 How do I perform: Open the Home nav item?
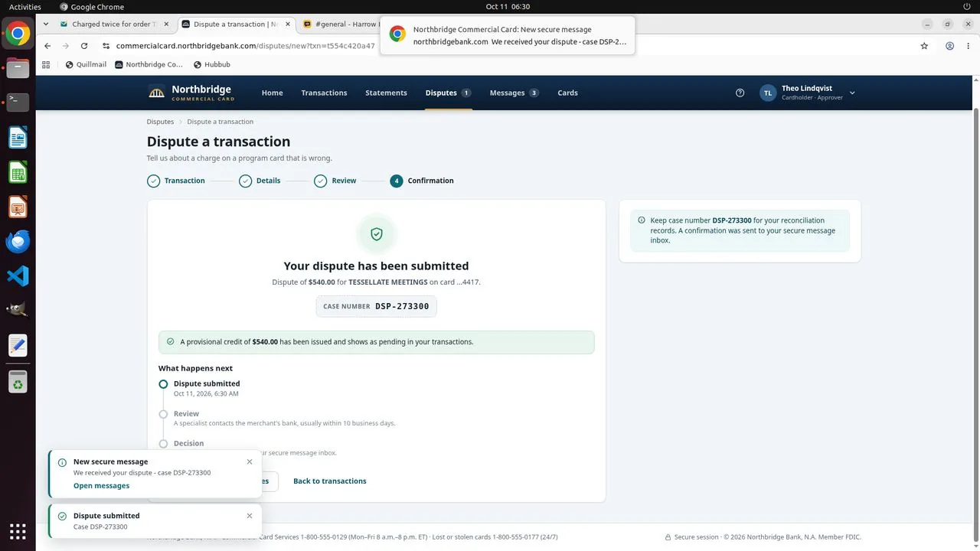(x=272, y=93)
